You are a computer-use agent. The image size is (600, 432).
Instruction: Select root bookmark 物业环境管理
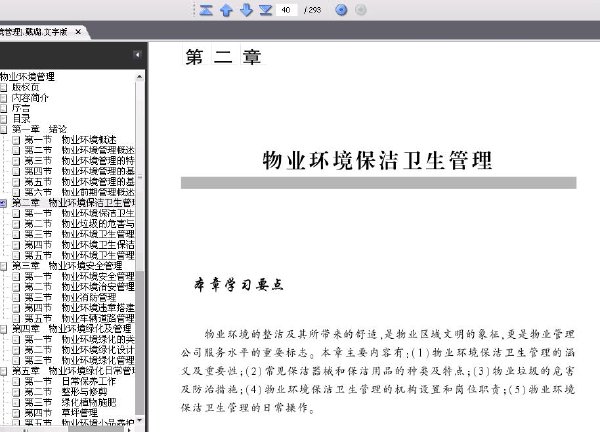click(x=27, y=77)
